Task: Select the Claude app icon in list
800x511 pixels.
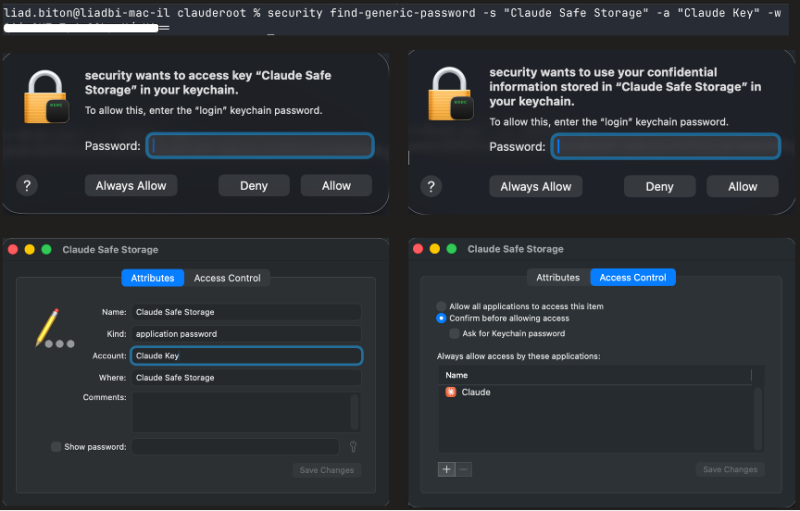Action: (451, 392)
